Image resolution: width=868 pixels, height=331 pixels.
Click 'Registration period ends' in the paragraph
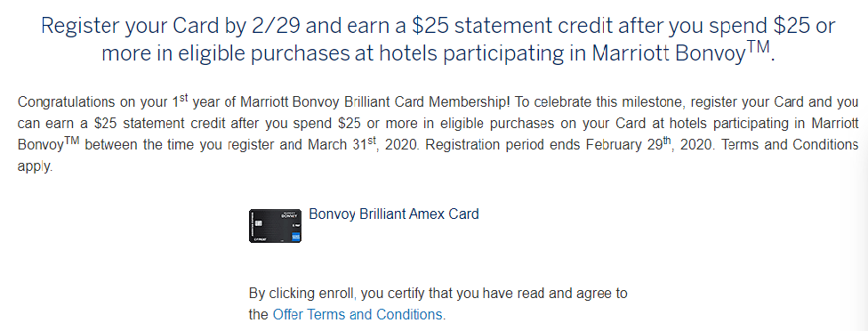point(503,145)
